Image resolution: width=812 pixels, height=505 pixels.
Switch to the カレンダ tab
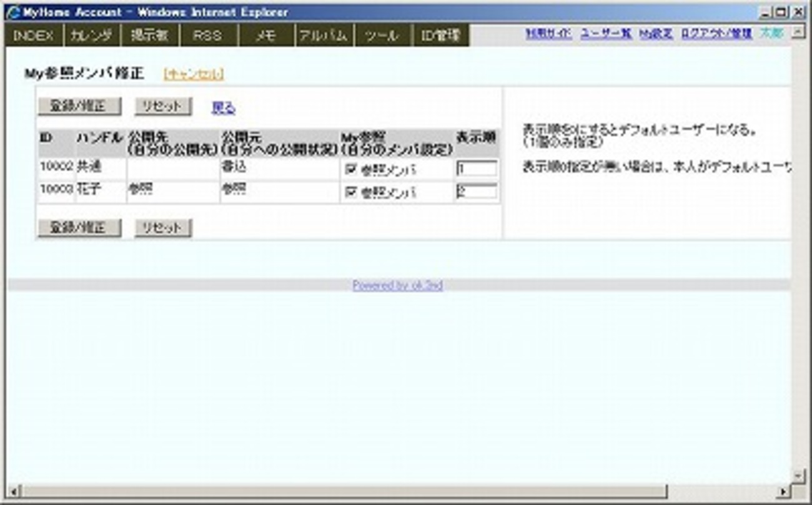click(91, 36)
